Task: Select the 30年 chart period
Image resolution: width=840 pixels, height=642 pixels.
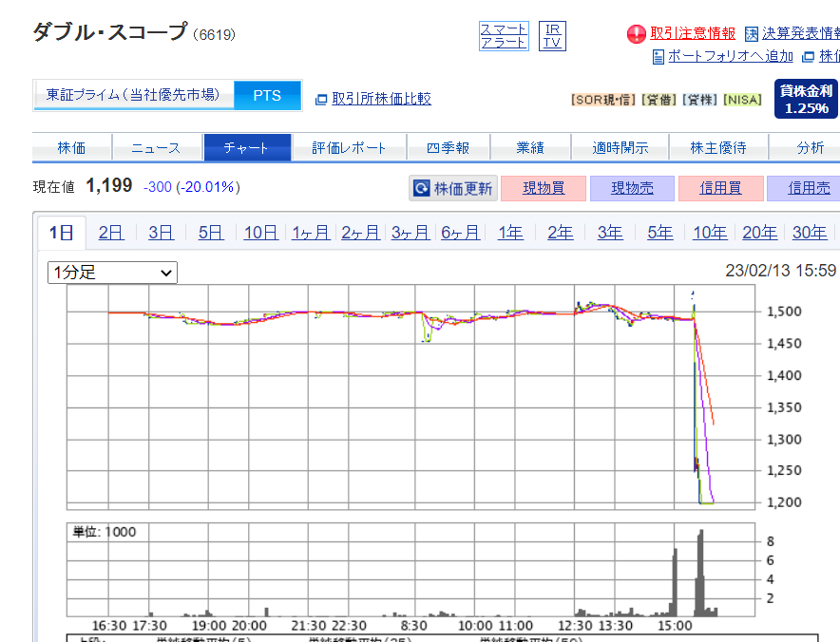Action: click(810, 233)
